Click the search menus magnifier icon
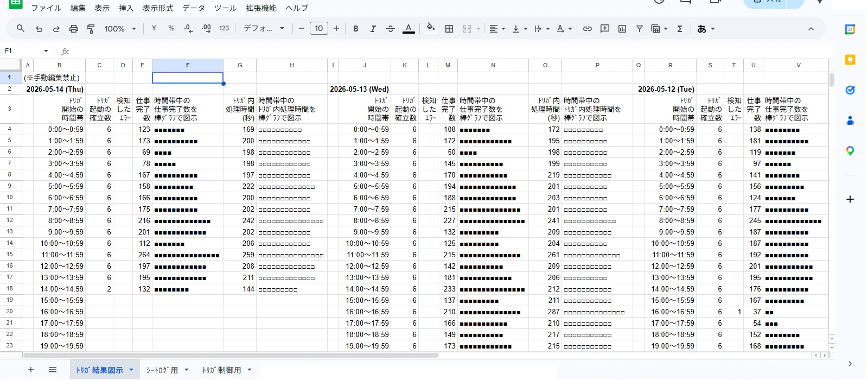This screenshot has width=868, height=380. click(21, 28)
